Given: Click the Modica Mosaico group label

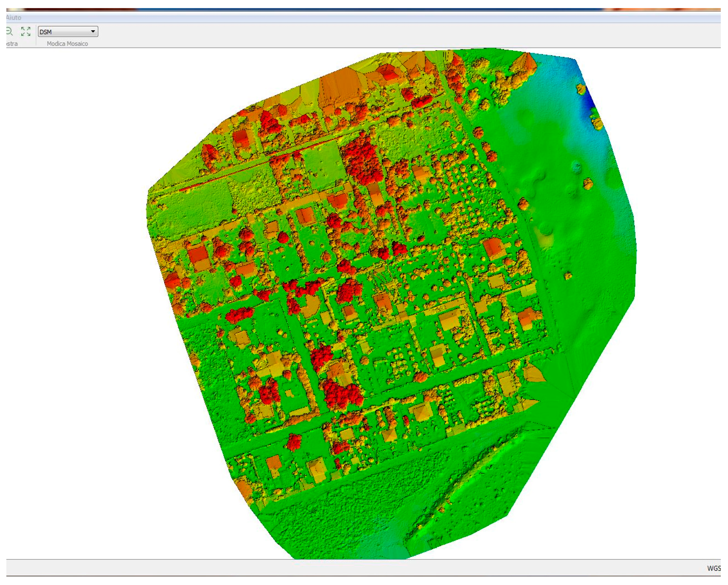Looking at the screenshot, I should coord(67,44).
